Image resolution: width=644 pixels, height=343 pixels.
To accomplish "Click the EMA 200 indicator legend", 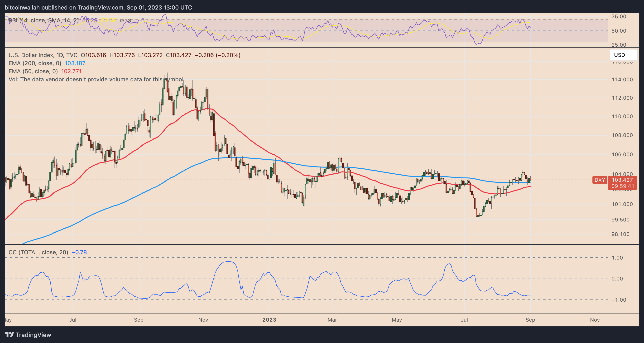I will tap(35, 63).
